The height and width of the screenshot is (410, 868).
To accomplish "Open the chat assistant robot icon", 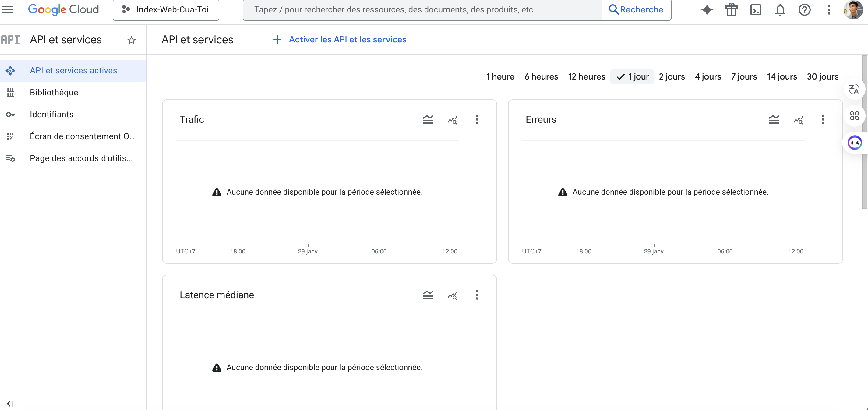I will coord(855,143).
